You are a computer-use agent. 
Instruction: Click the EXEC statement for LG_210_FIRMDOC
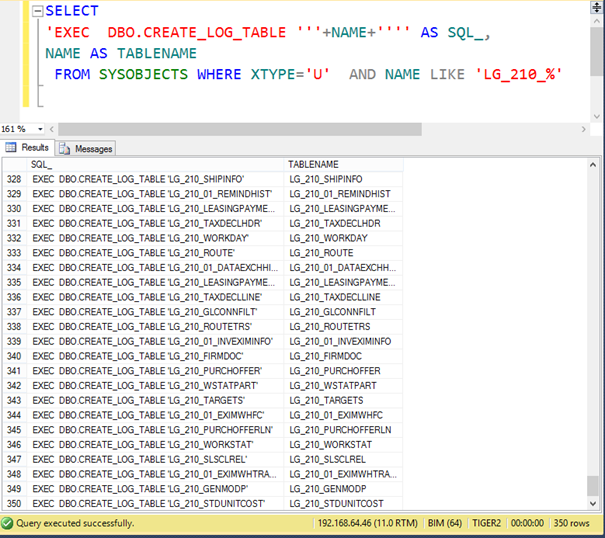[155, 356]
